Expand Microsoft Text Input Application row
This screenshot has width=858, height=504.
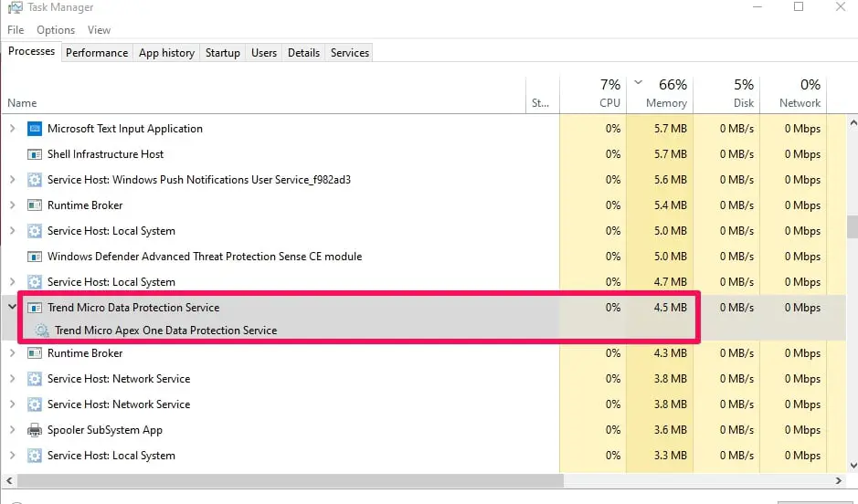tap(12, 129)
